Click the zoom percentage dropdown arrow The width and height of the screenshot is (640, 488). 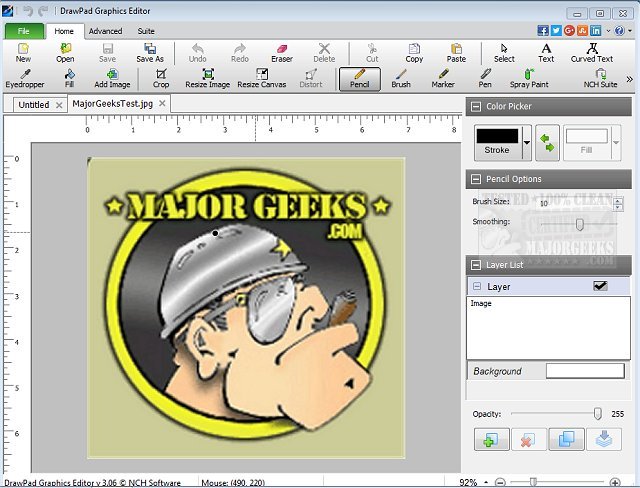[486, 482]
